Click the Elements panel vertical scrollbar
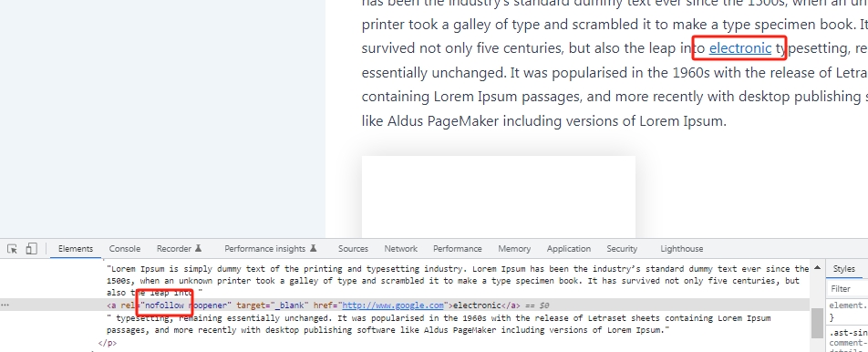Screen dimensions: 868x352 (817, 324)
